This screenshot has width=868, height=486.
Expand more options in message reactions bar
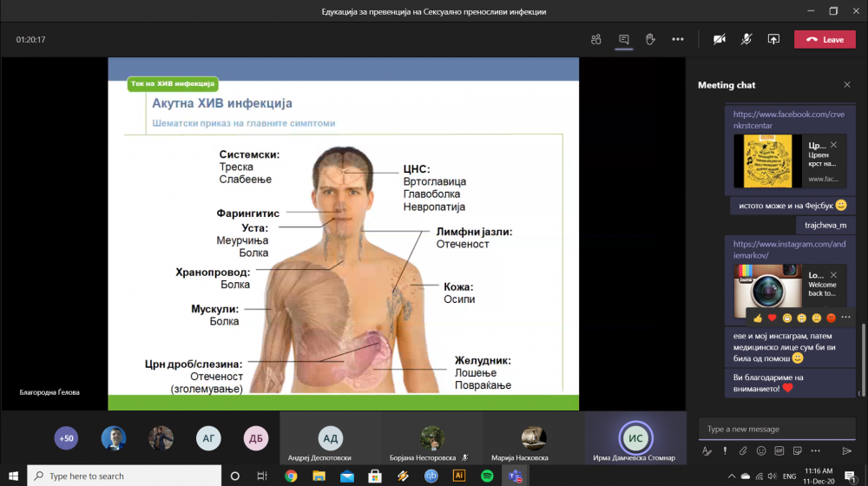click(846, 318)
